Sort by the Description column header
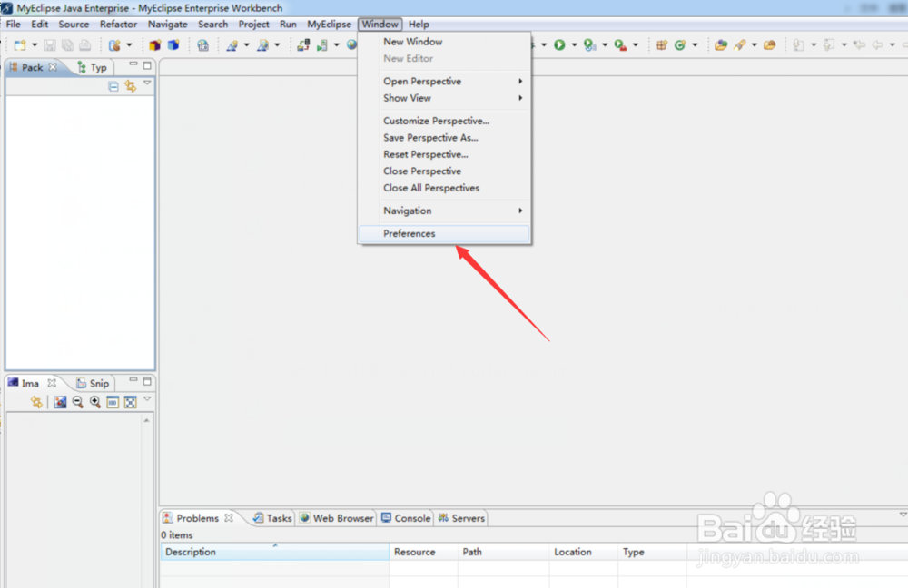The image size is (908, 588). [x=274, y=552]
